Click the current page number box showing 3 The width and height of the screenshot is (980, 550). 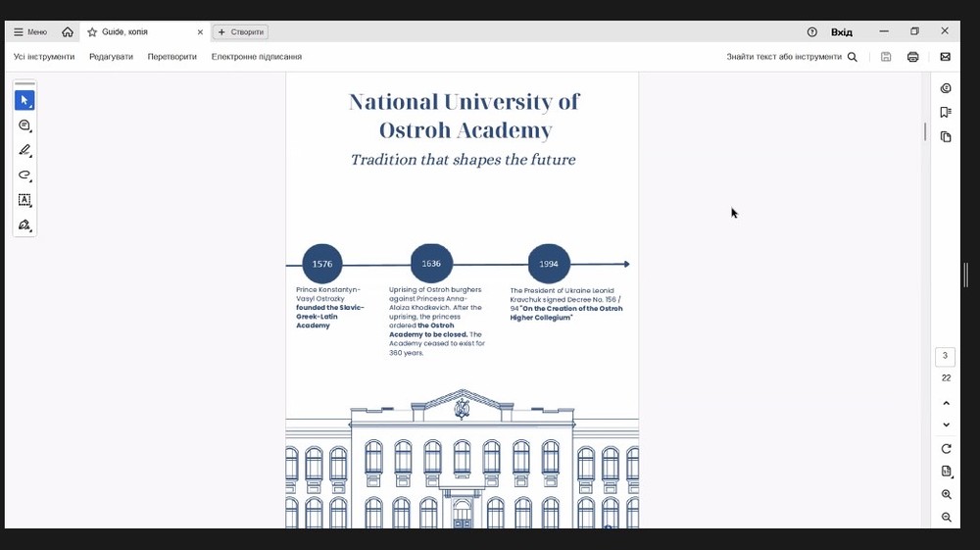[945, 356]
